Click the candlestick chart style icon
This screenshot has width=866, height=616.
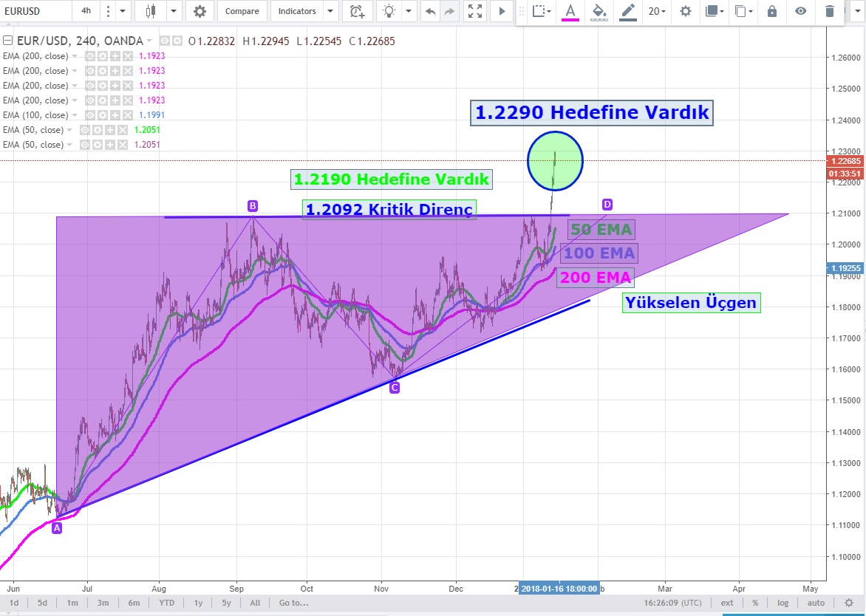pos(151,11)
